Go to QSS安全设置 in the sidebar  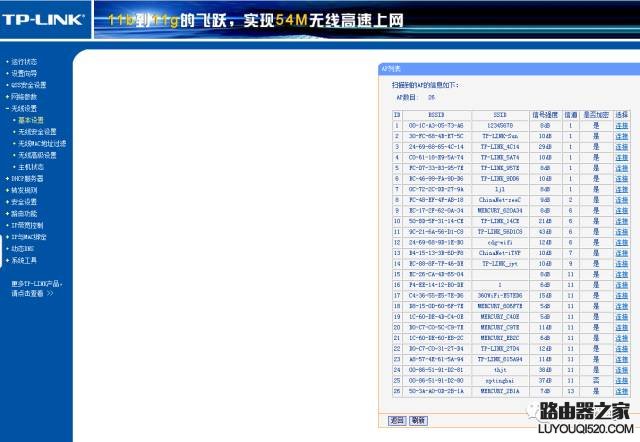pyautogui.click(x=29, y=85)
